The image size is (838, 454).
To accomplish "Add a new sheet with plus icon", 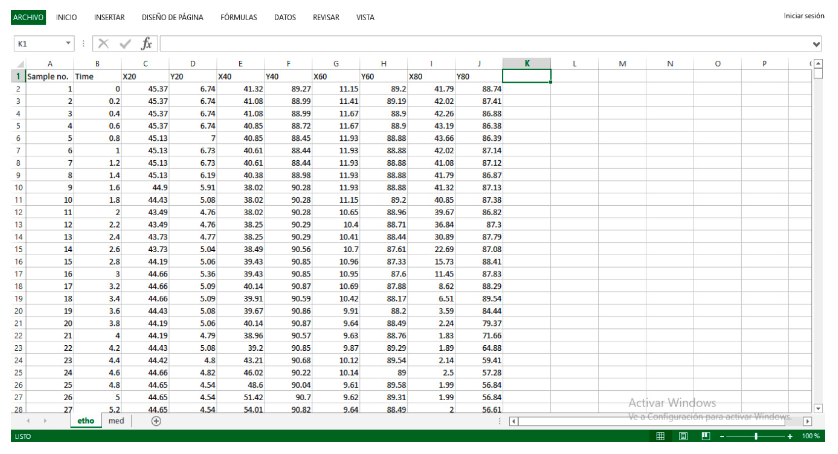I will click(x=156, y=421).
